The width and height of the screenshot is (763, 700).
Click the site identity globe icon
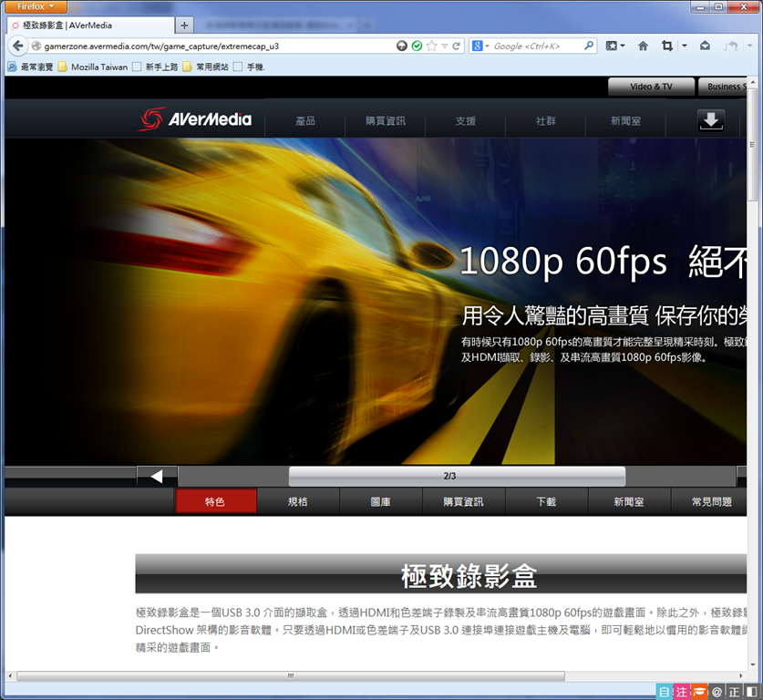[x=36, y=46]
